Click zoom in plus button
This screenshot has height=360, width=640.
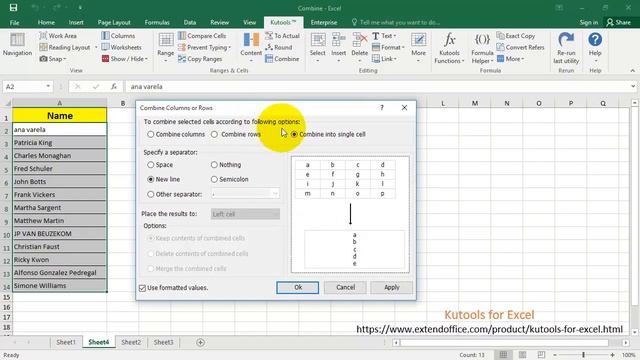pos(612,355)
